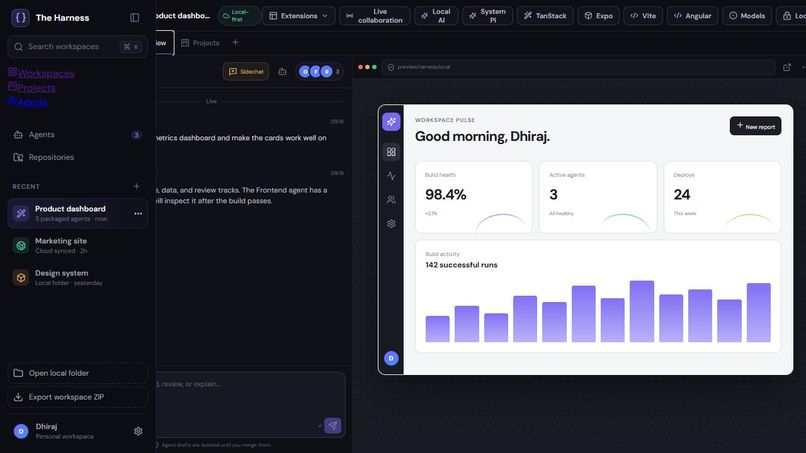The width and height of the screenshot is (806, 453).
Task: Open the Dhiraj personal workspace profile
Action: click(67, 431)
